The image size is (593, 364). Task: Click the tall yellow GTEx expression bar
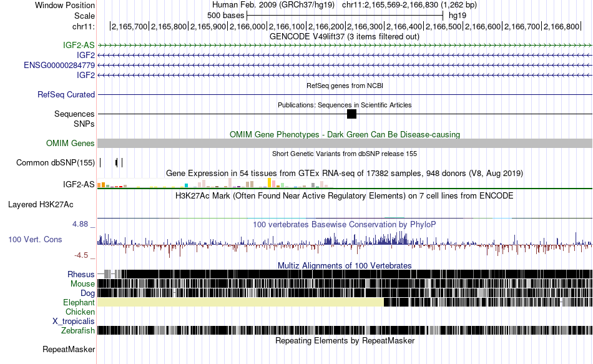tap(269, 183)
